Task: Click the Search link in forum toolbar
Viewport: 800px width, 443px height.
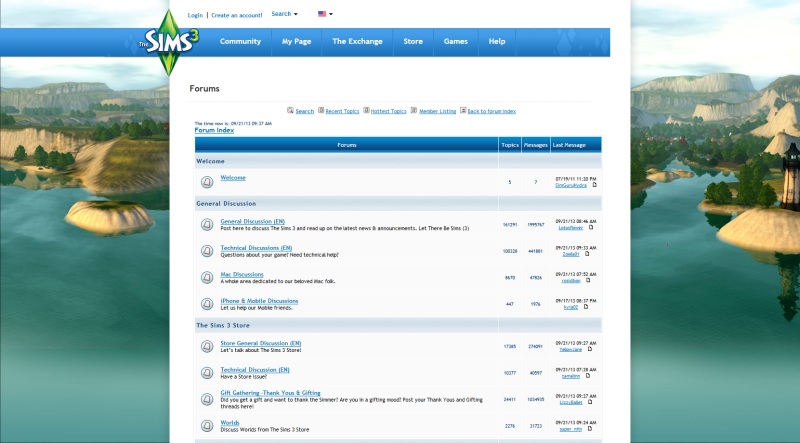Action: (305, 111)
